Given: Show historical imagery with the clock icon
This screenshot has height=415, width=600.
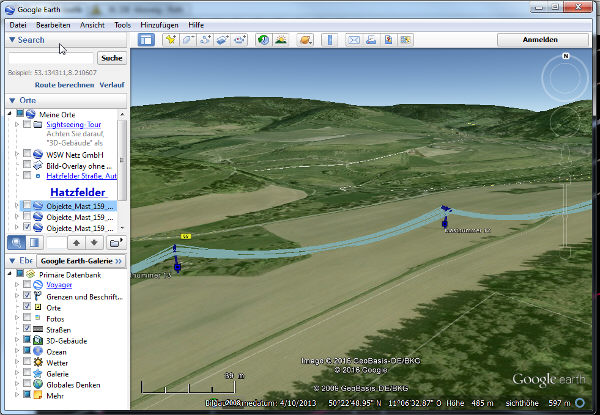Looking at the screenshot, I should click(x=264, y=40).
